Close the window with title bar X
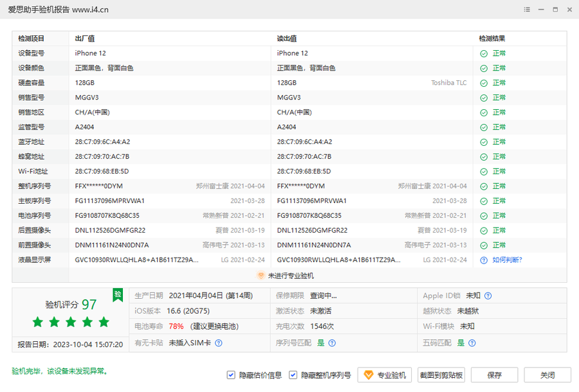Screen dimensions: 579x392 click(569, 10)
